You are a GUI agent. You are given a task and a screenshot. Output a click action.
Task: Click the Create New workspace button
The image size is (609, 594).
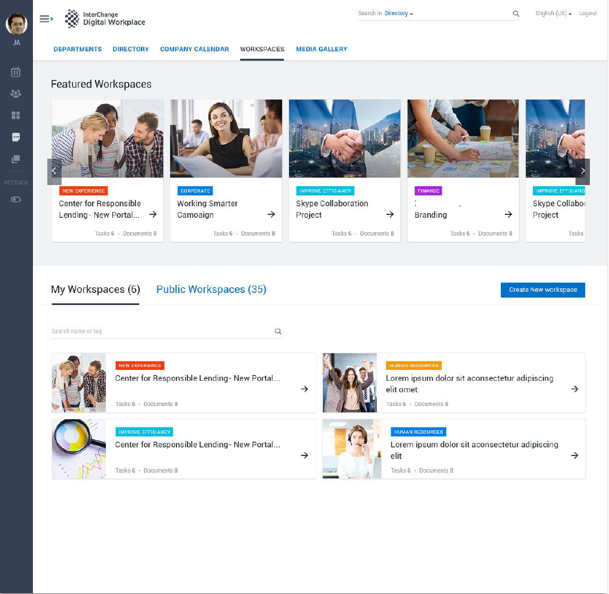(543, 290)
